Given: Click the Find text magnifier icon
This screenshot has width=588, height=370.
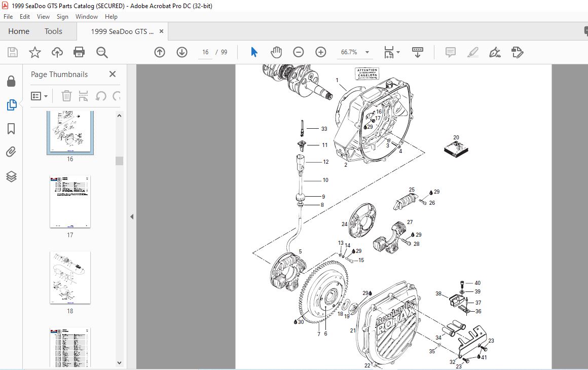Looking at the screenshot, I should pyautogui.click(x=102, y=52).
